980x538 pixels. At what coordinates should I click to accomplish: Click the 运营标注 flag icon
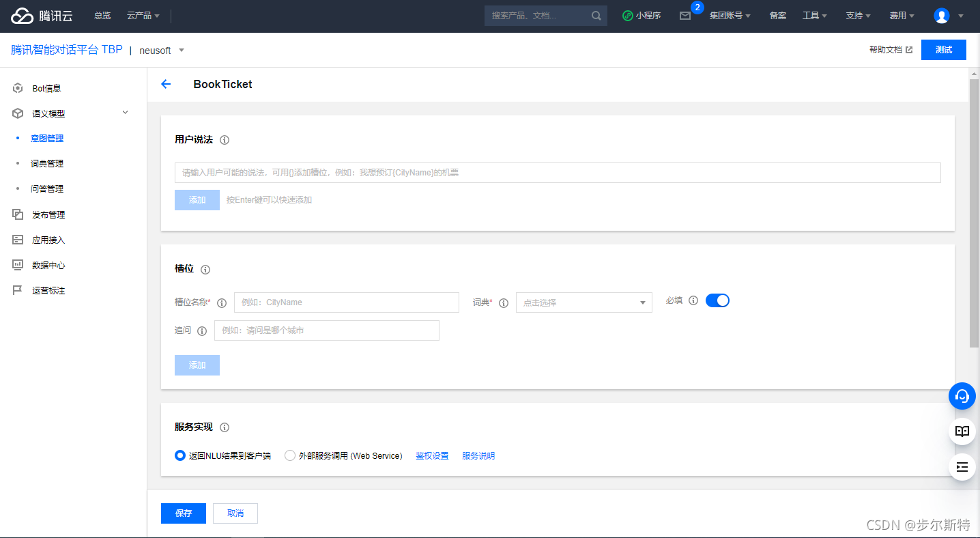(x=18, y=290)
